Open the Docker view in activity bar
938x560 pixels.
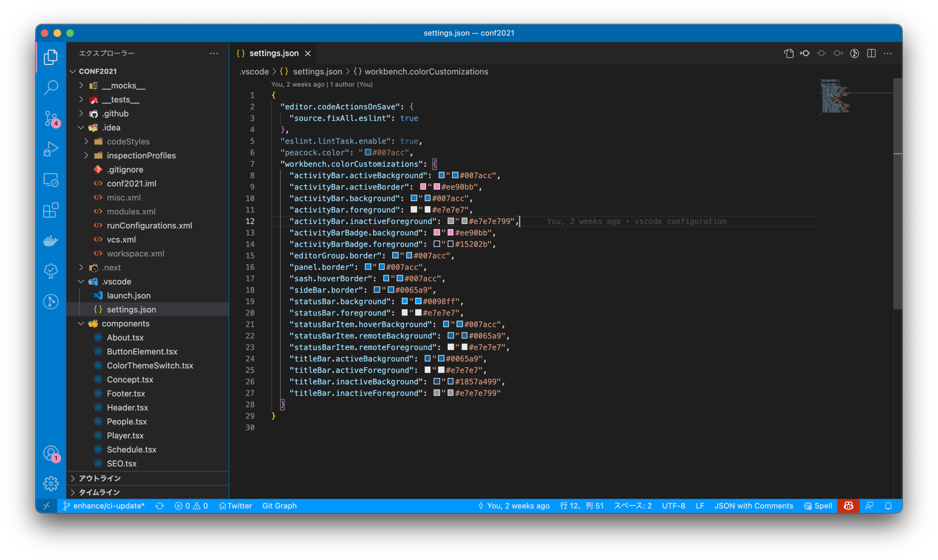[51, 241]
